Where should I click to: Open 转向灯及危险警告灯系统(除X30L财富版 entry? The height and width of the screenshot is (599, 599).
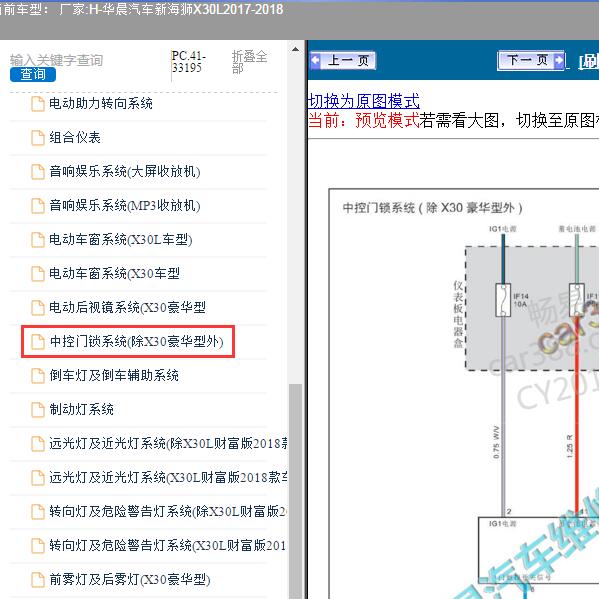(168, 512)
